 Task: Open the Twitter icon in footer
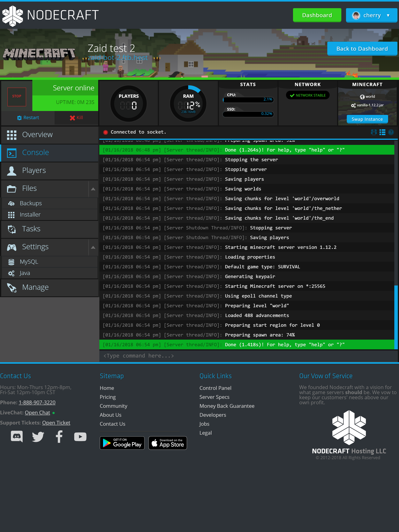click(38, 437)
